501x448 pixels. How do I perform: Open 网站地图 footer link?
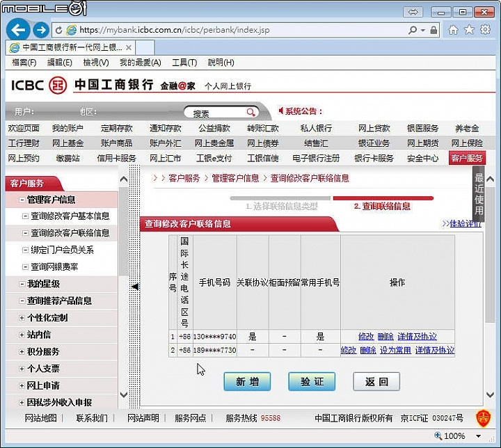[41, 418]
